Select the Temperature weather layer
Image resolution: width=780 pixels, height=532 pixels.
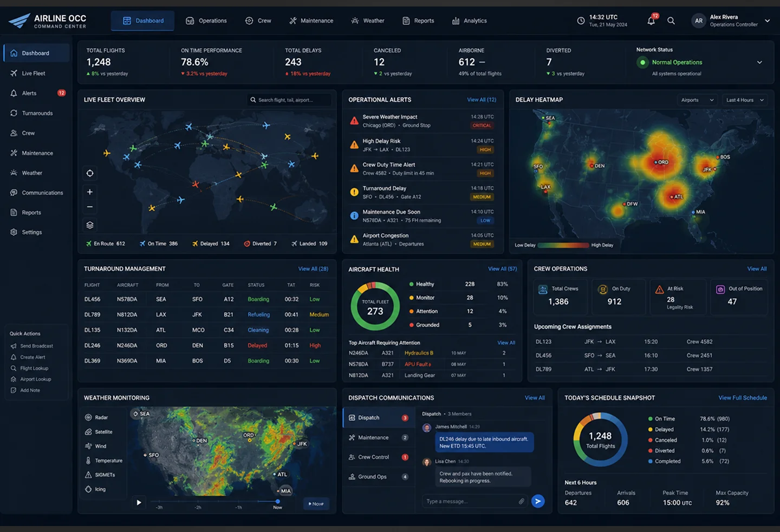click(x=103, y=461)
